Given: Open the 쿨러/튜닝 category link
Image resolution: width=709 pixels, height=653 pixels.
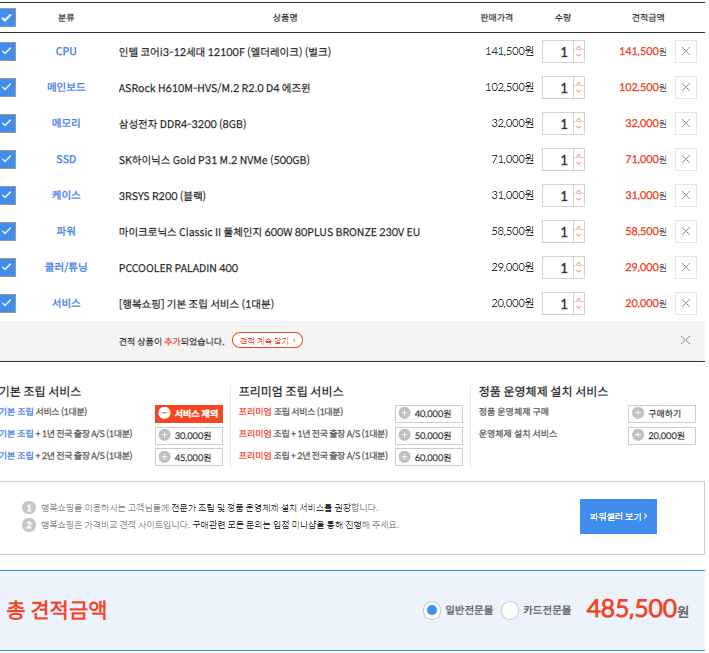Looking at the screenshot, I should pyautogui.click(x=66, y=267).
